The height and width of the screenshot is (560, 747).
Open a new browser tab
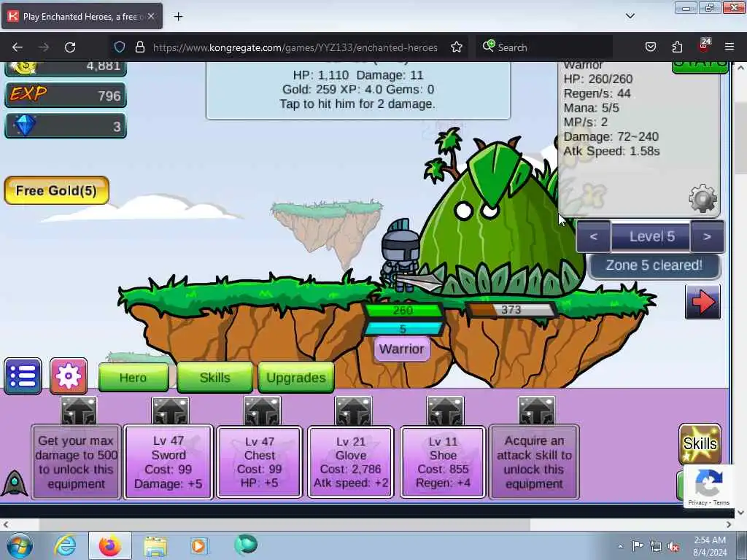[178, 17]
